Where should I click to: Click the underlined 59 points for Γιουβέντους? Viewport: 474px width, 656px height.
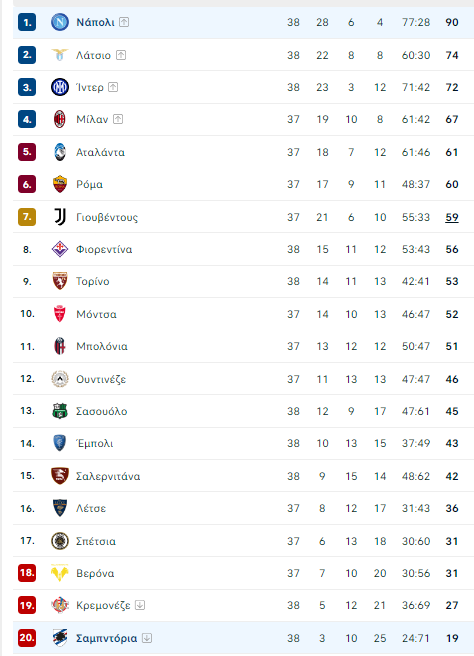pyautogui.click(x=452, y=217)
